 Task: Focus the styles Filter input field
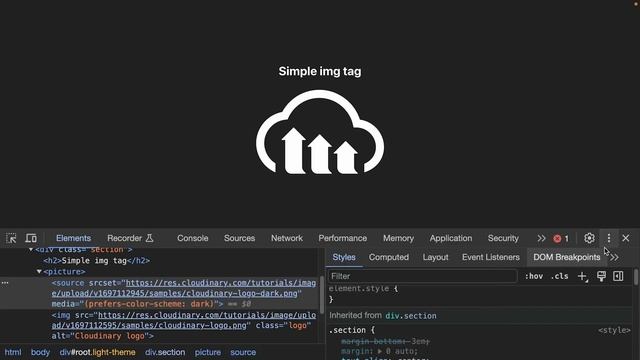(423, 276)
